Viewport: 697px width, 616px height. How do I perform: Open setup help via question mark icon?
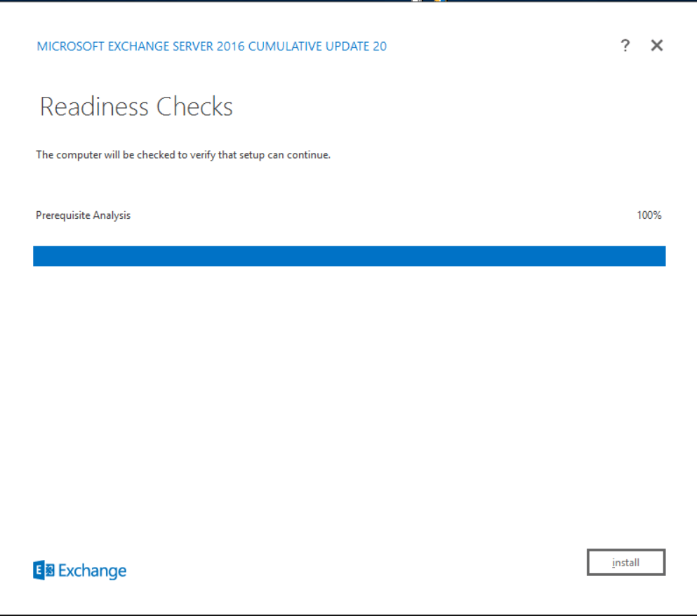coord(625,46)
